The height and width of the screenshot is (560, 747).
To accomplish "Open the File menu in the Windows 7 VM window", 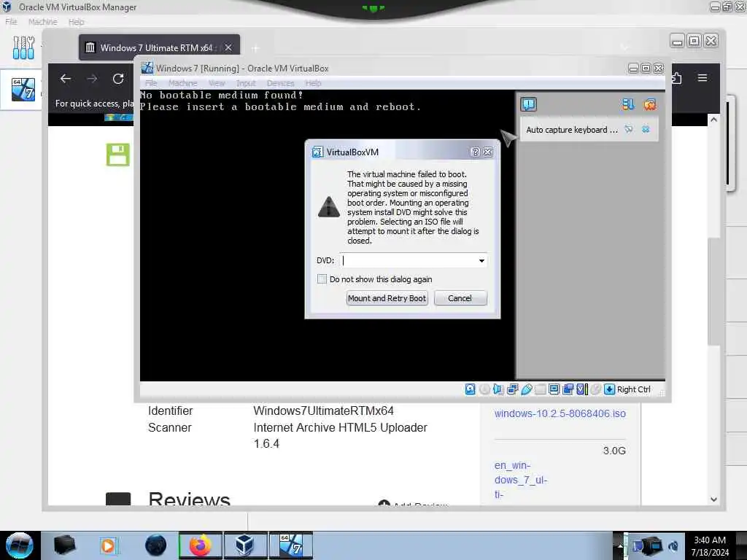I will (151, 83).
